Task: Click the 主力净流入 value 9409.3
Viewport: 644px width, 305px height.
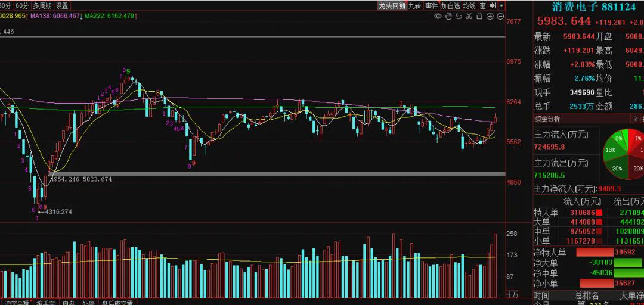Action: [609, 189]
